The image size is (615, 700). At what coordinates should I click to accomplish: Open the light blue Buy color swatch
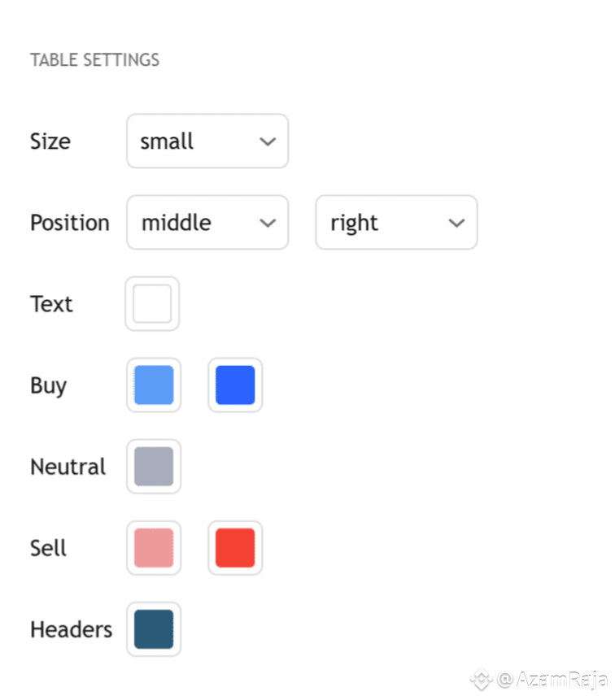(x=154, y=385)
